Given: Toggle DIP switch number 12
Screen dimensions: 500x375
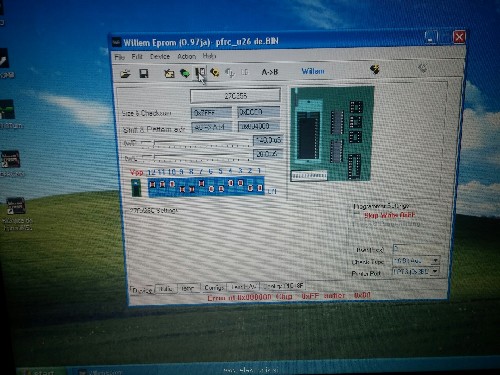Looking at the screenshot, I should click(x=152, y=185).
